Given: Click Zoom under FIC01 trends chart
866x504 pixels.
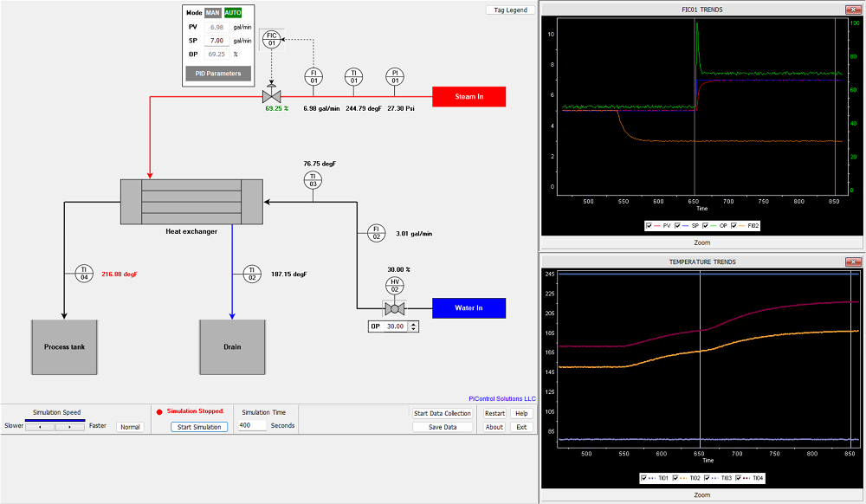Looking at the screenshot, I should pos(702,242).
